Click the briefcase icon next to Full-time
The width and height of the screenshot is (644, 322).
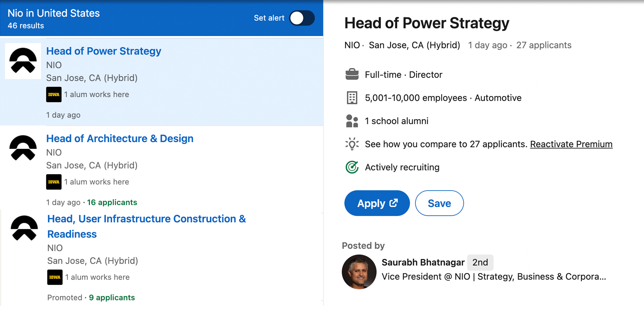[x=352, y=74]
